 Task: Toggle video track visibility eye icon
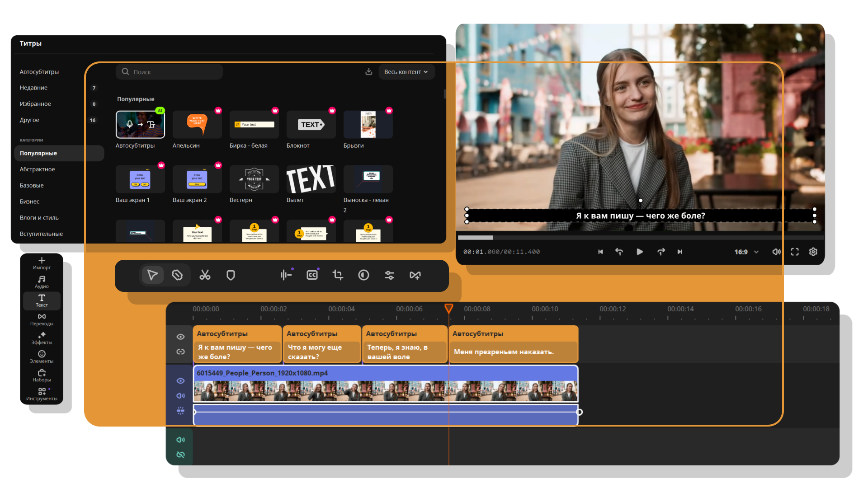(180, 381)
